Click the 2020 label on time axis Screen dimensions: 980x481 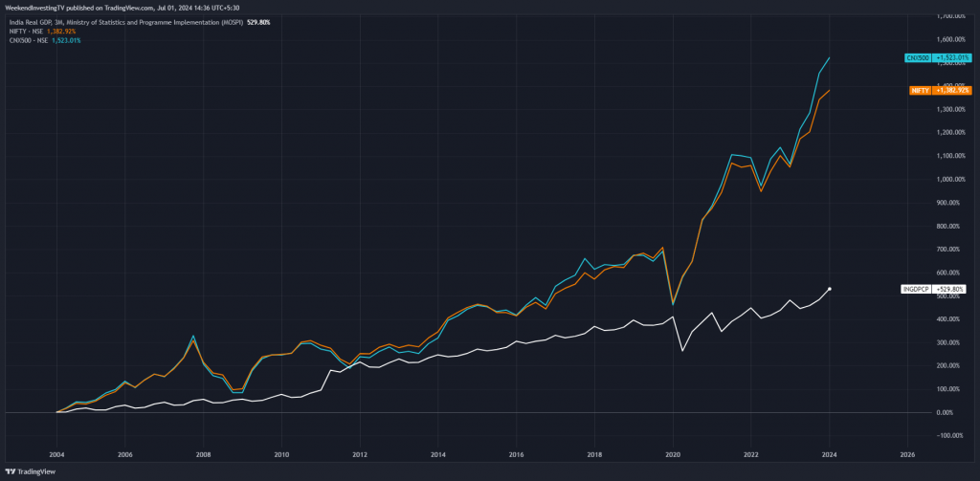tap(673, 453)
